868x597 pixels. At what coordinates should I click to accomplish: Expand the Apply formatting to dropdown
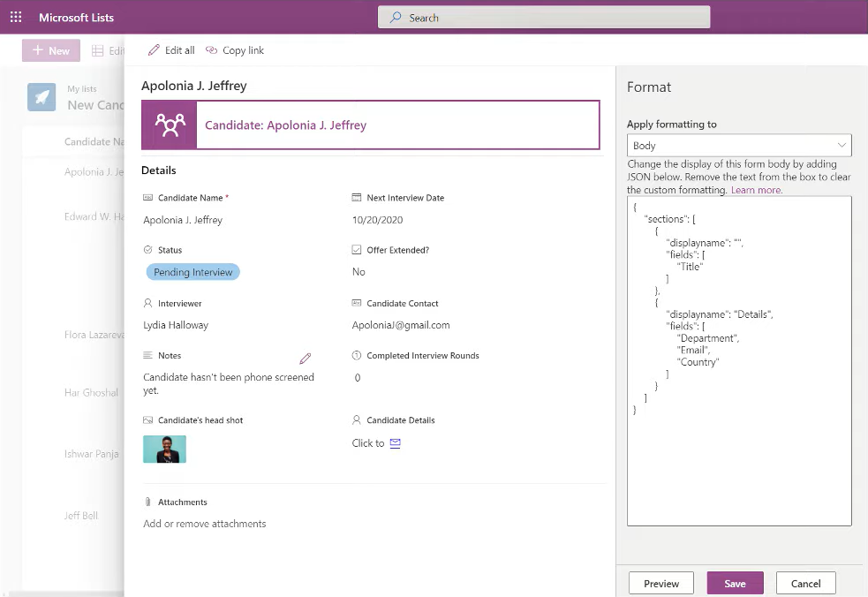738,146
